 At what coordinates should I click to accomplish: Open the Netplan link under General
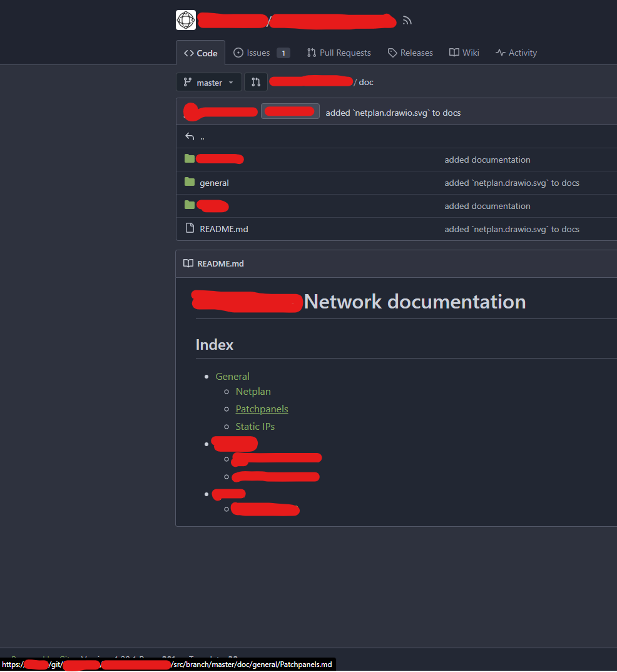[253, 391]
